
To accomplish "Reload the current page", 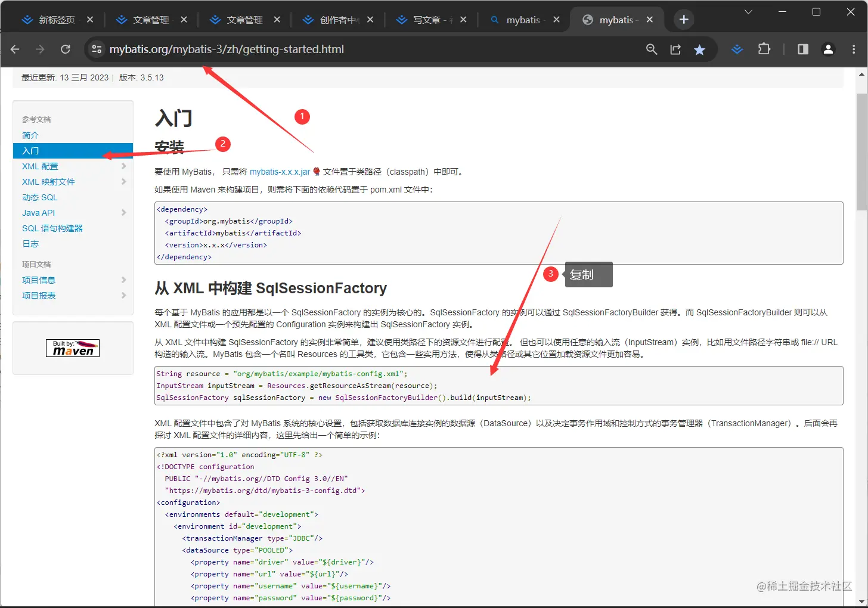I will point(66,49).
